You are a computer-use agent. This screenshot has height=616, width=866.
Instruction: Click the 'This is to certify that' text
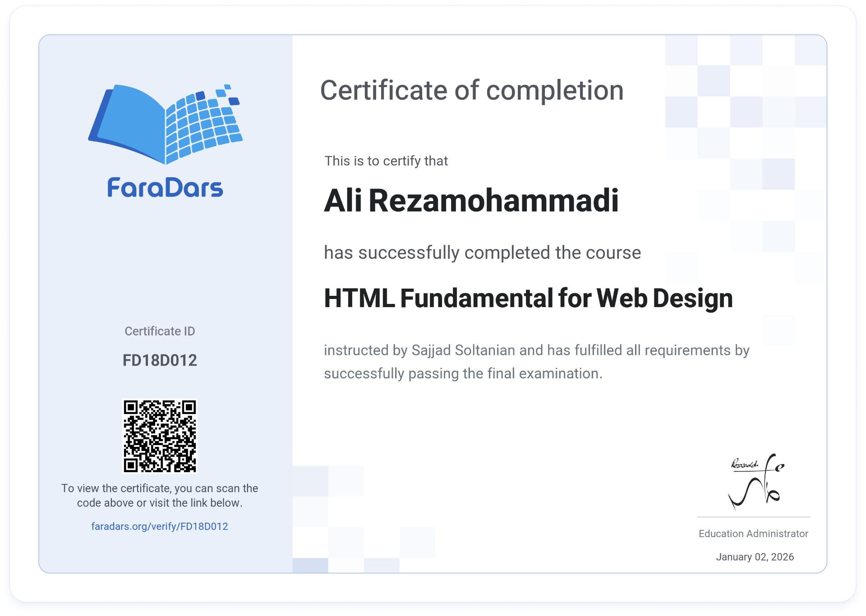click(x=386, y=161)
